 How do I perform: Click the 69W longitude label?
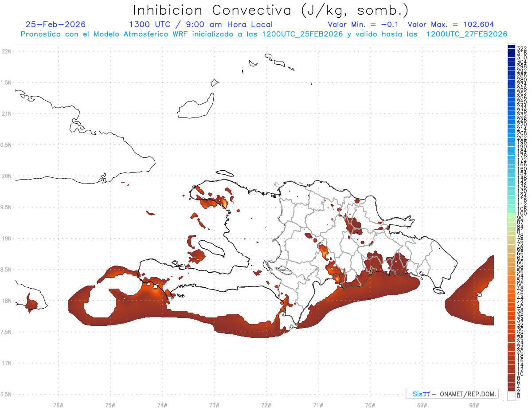tap(422, 404)
